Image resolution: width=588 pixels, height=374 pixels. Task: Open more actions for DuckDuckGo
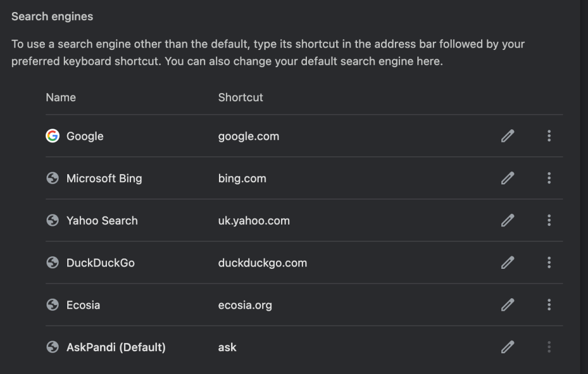(x=549, y=263)
